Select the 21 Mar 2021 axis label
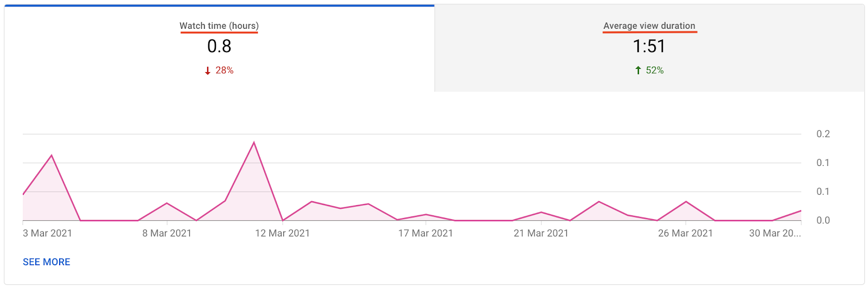 pyautogui.click(x=541, y=233)
